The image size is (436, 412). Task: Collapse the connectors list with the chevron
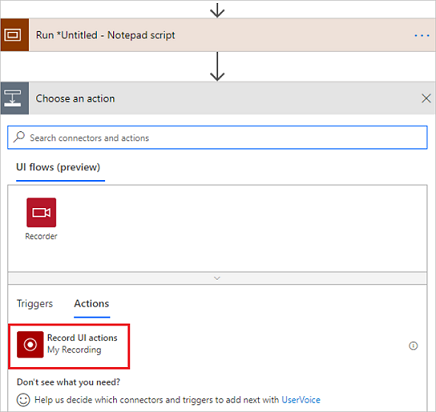tap(217, 278)
